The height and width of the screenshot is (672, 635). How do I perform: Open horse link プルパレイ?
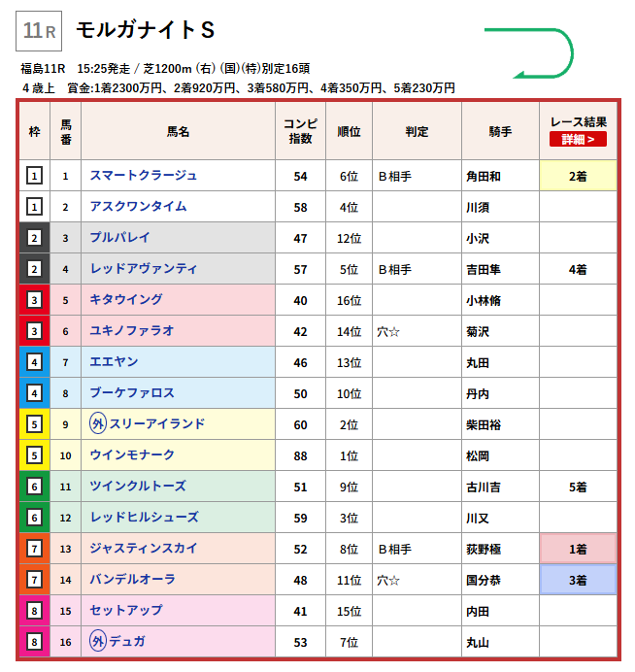coord(120,237)
